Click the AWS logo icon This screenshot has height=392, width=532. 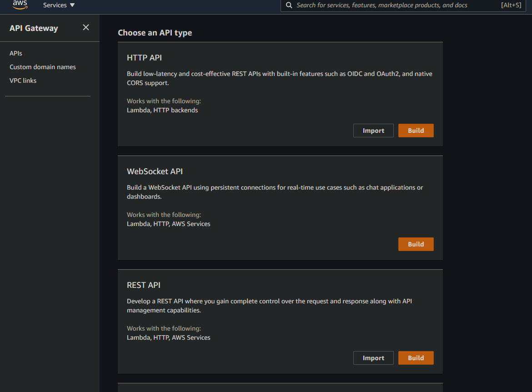pos(20,5)
